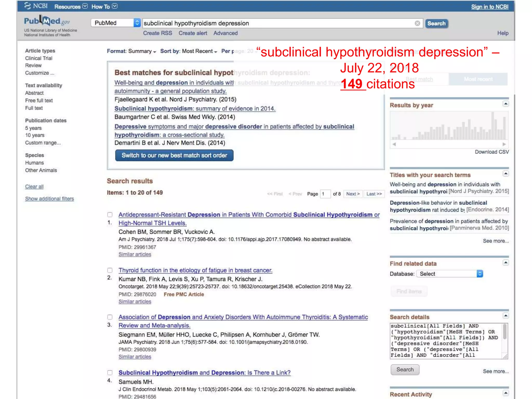Set a Custom range for publication dates
The height and width of the screenshot is (399, 532).
[x=43, y=143]
